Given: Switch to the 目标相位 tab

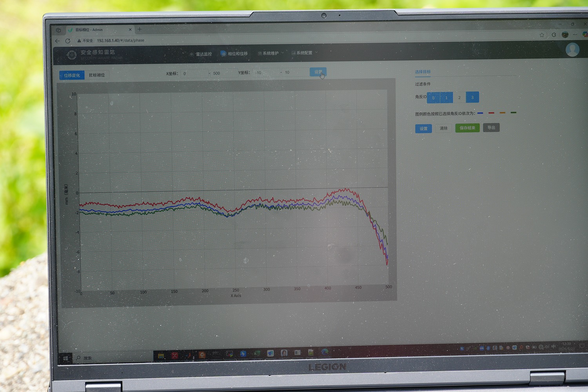Looking at the screenshot, I should (x=97, y=75).
